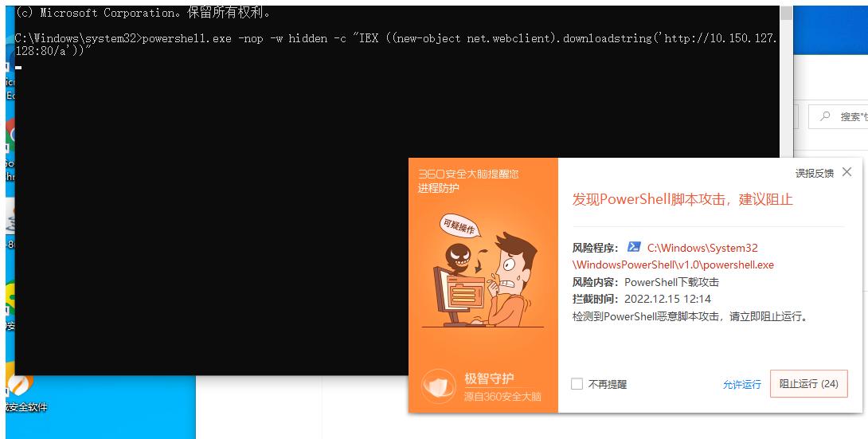The height and width of the screenshot is (439, 868).
Task: Click the 误报反馈 feedback link
Action: click(x=815, y=173)
